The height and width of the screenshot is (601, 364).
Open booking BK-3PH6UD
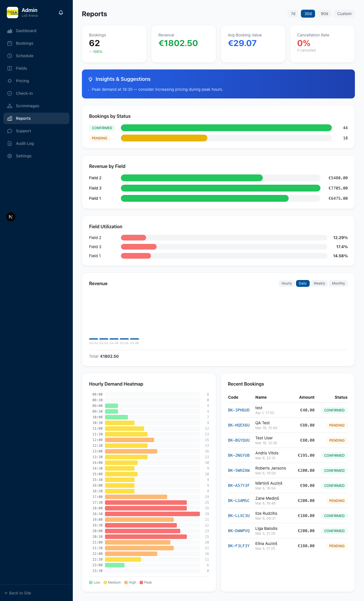(239, 410)
